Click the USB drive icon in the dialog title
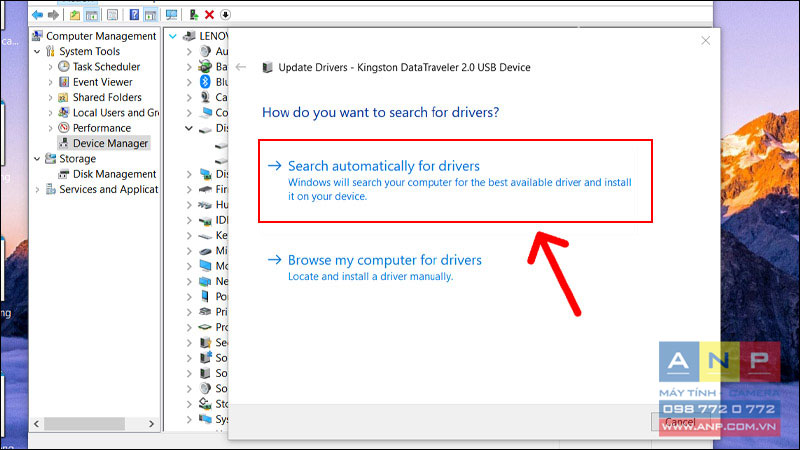 [267, 67]
